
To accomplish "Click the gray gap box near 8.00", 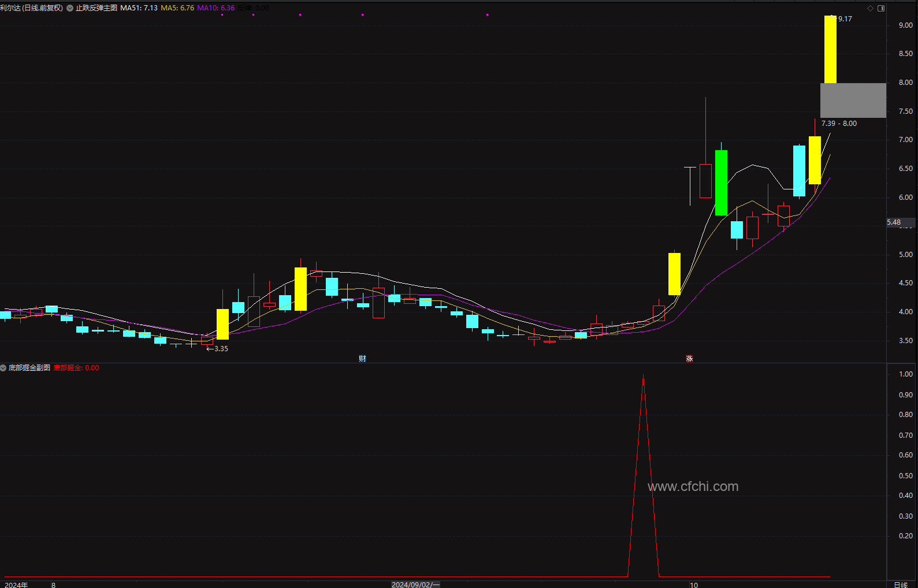I will tap(853, 101).
